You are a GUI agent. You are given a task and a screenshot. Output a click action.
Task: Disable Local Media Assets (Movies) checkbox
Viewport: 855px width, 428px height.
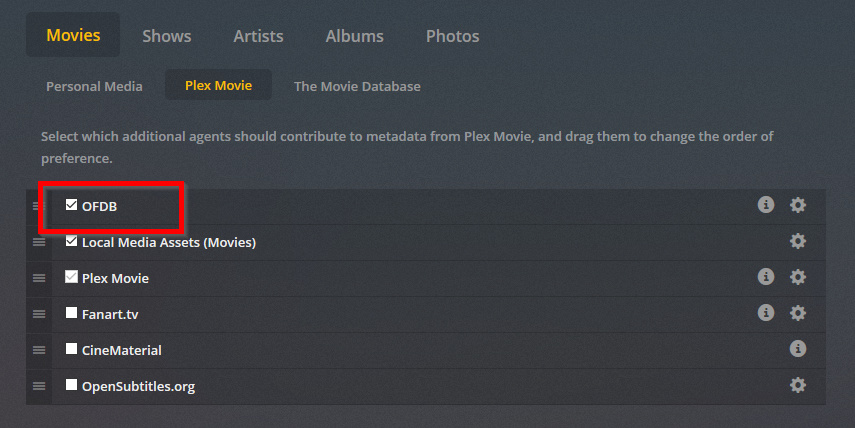[x=71, y=241]
